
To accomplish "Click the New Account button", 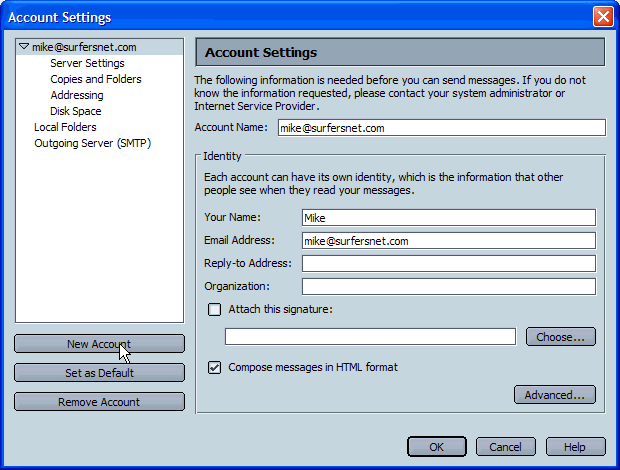I will coord(99,344).
